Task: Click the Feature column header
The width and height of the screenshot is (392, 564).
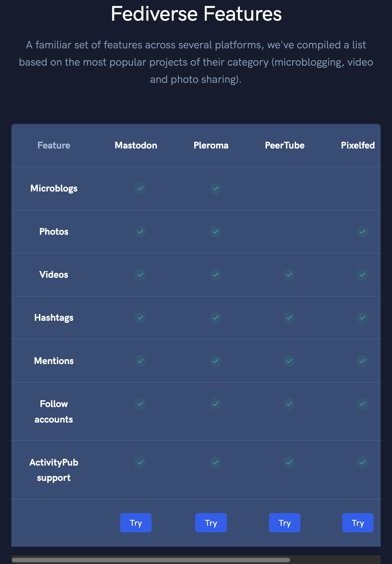Action: [x=54, y=145]
